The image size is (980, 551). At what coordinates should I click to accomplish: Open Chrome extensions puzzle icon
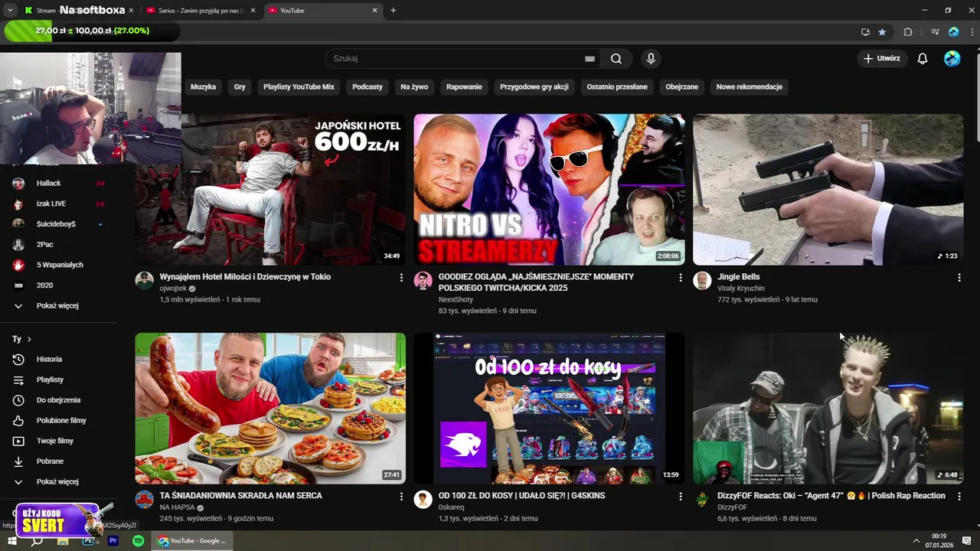click(908, 32)
